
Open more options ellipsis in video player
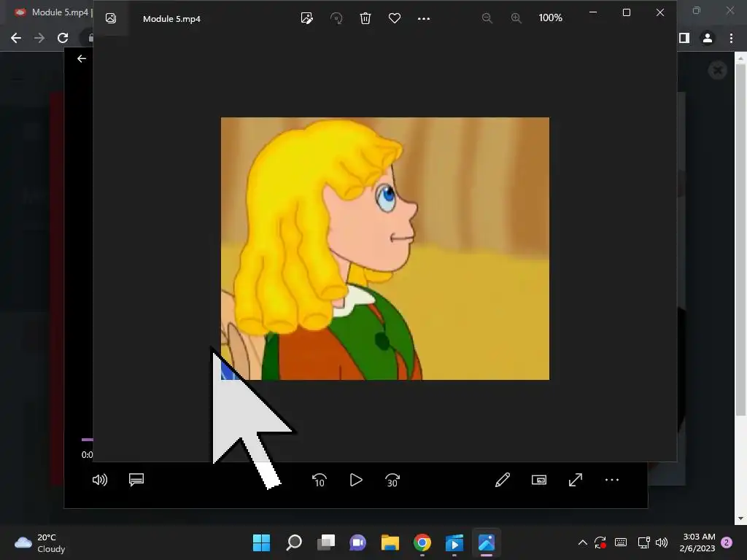point(612,480)
